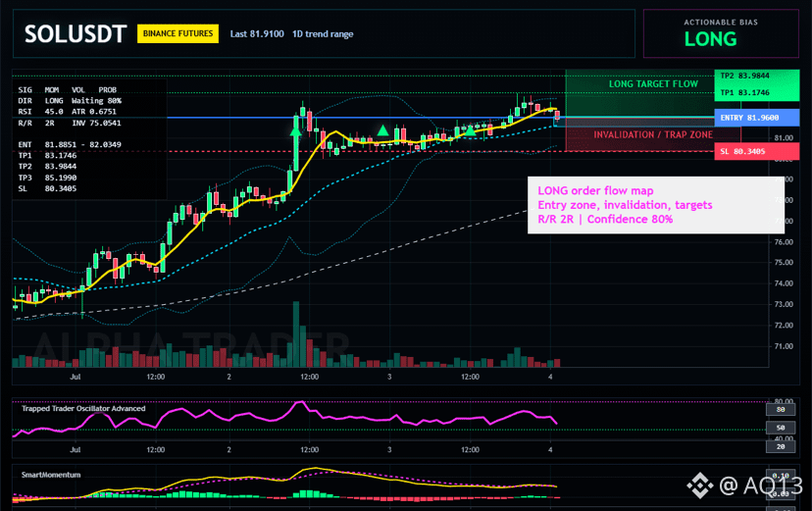
Task: Click the INVALIDATION / TRAP ZONE label
Action: [x=653, y=134]
